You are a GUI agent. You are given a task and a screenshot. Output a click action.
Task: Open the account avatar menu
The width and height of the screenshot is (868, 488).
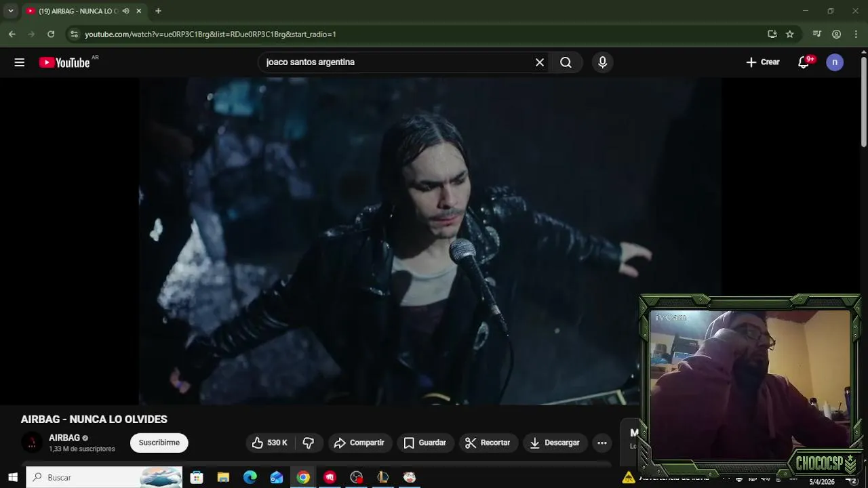coord(835,62)
